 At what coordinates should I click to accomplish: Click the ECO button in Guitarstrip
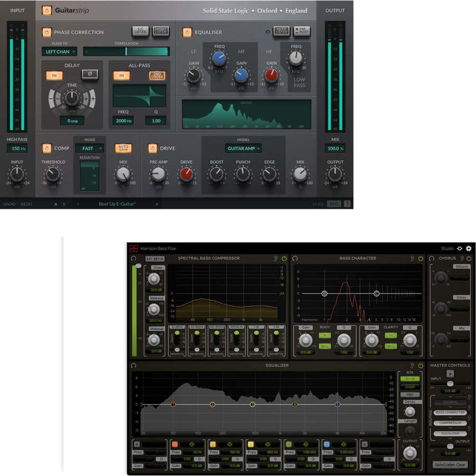click(x=334, y=204)
